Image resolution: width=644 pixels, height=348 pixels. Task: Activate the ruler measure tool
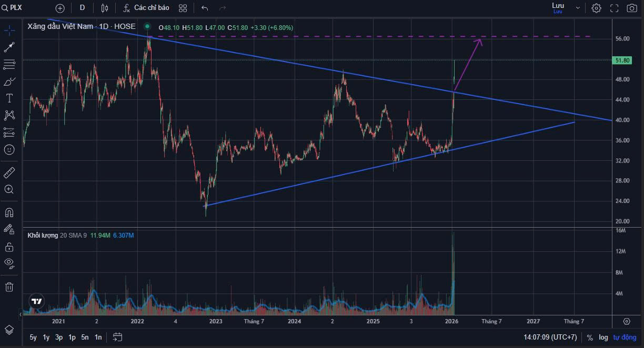9,172
